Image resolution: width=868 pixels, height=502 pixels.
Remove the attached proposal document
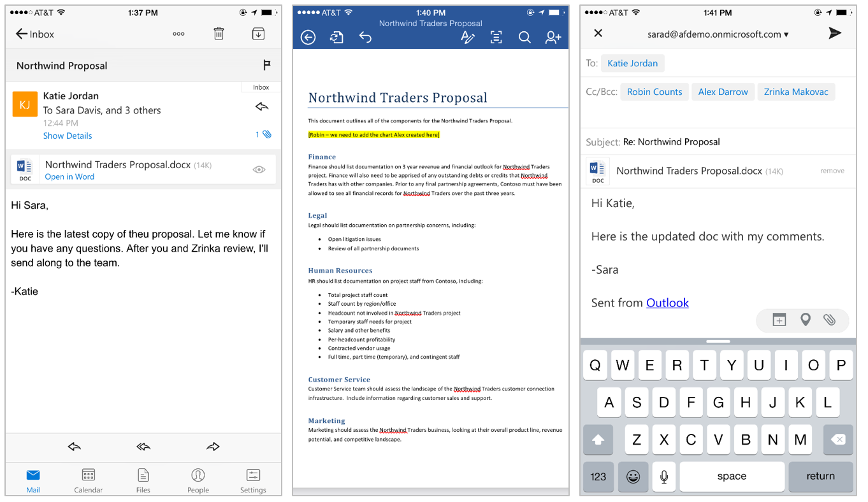[x=832, y=171]
